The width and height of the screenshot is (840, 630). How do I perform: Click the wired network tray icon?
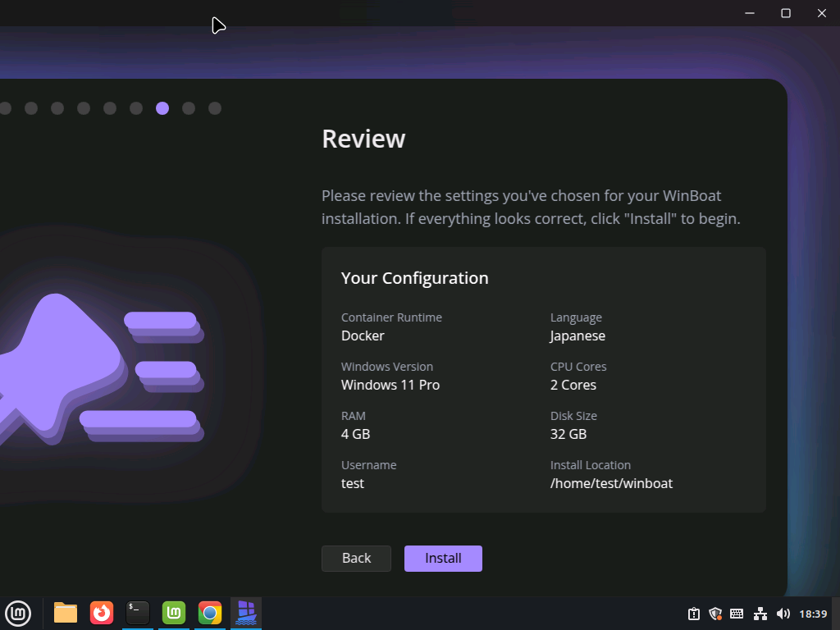coord(760,614)
